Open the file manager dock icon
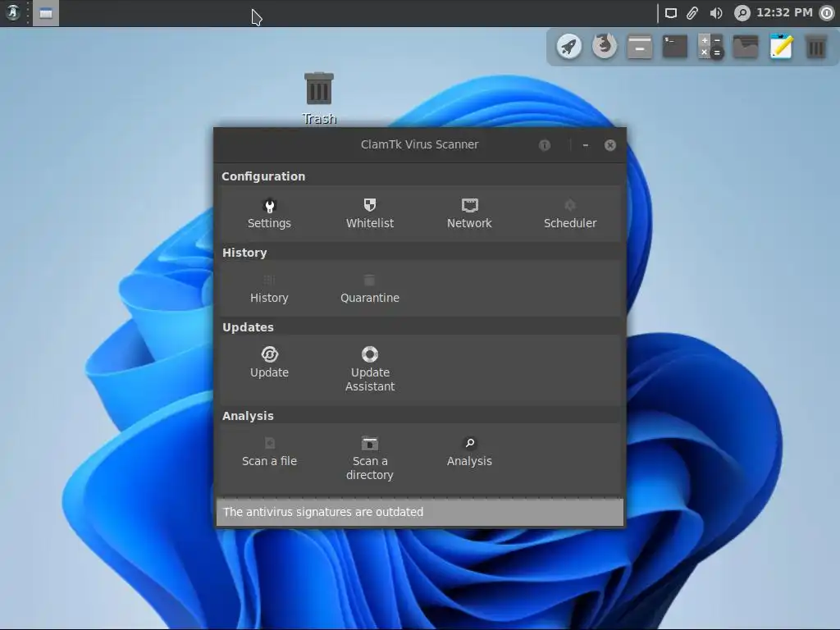The height and width of the screenshot is (630, 840). pos(746,47)
